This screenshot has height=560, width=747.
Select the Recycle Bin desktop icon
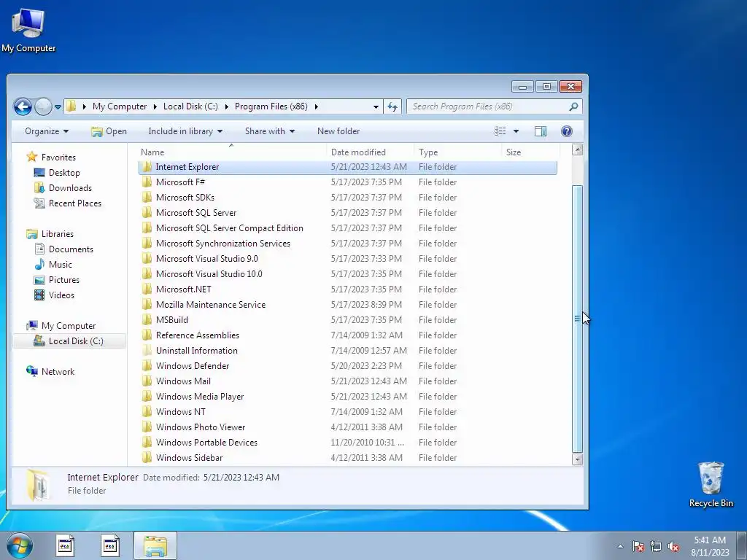[x=711, y=484]
